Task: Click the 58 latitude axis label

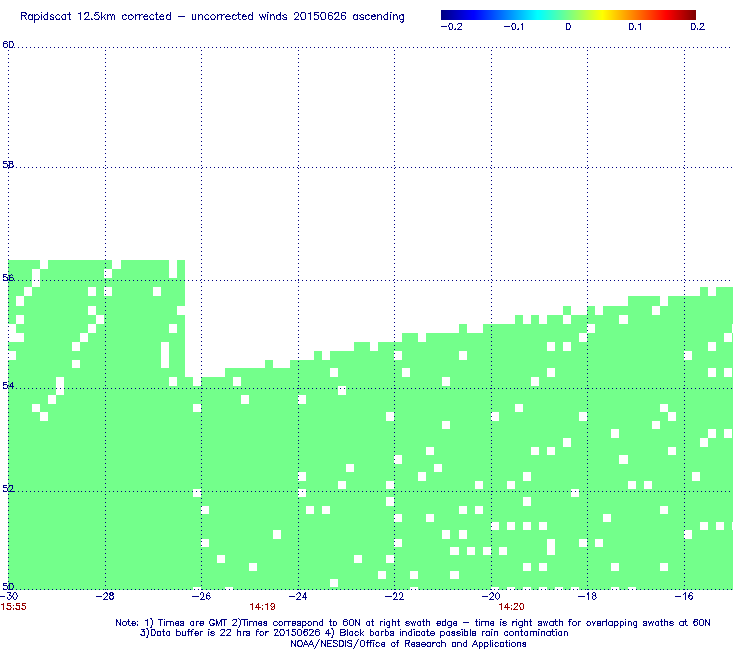Action: coord(8,165)
